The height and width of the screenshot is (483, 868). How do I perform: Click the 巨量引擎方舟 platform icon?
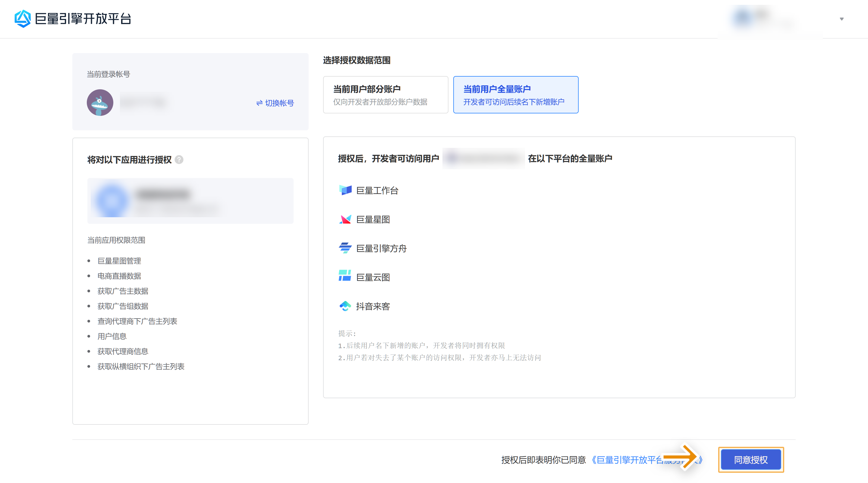click(345, 248)
